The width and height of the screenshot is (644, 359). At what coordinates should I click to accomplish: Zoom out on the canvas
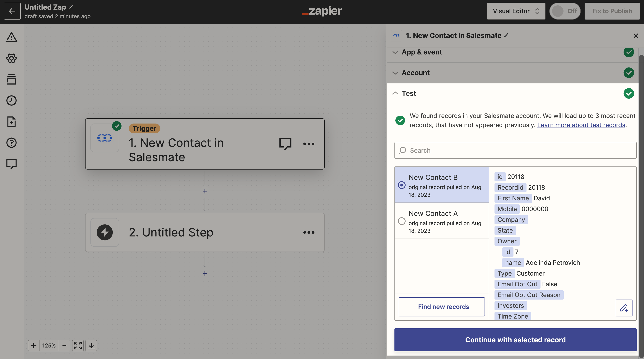64,346
